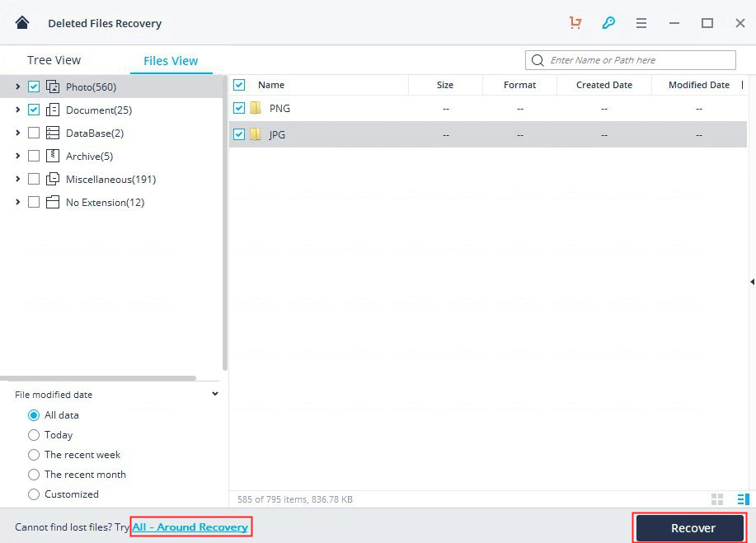
Task: Collapse the File modified date section
Action: tap(215, 394)
